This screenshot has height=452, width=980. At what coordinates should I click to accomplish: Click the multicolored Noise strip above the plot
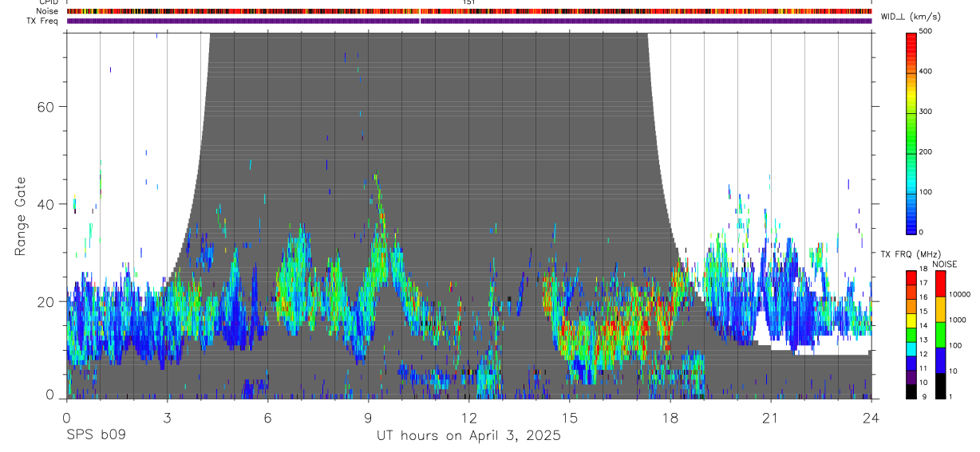469,11
